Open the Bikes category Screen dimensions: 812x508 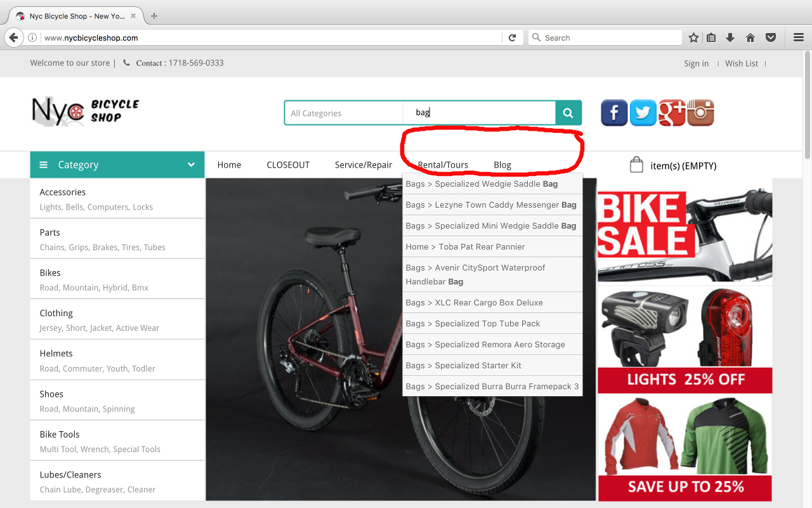pos(50,273)
